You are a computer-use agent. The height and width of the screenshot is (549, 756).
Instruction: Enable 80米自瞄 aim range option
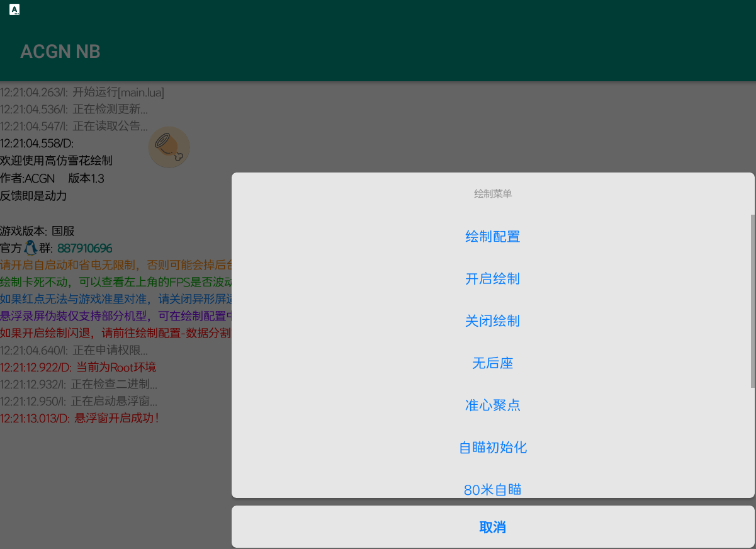(x=492, y=489)
